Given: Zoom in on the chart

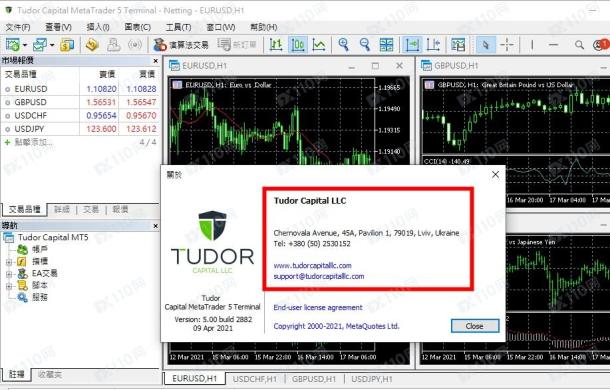Looking at the screenshot, I should pyautogui.click(x=344, y=45).
